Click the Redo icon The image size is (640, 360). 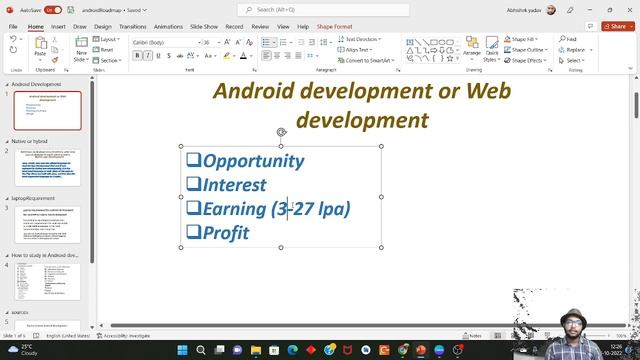click(13, 50)
